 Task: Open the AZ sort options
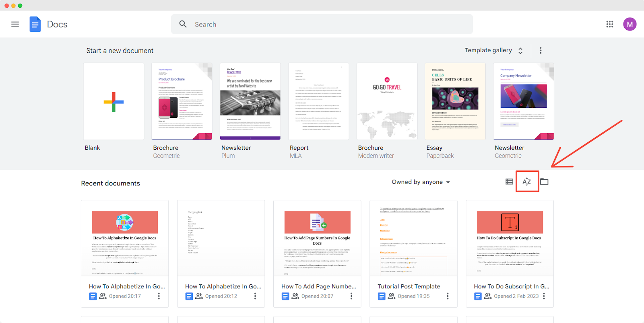coord(527,182)
